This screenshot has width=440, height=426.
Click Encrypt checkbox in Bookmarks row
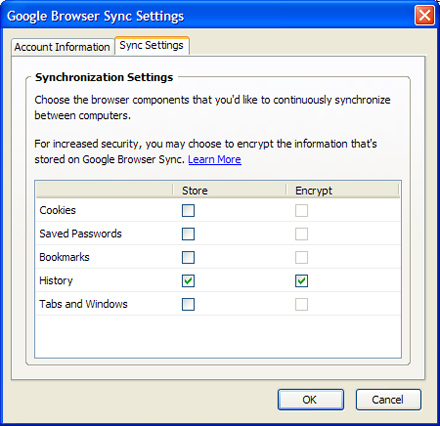tap(301, 257)
